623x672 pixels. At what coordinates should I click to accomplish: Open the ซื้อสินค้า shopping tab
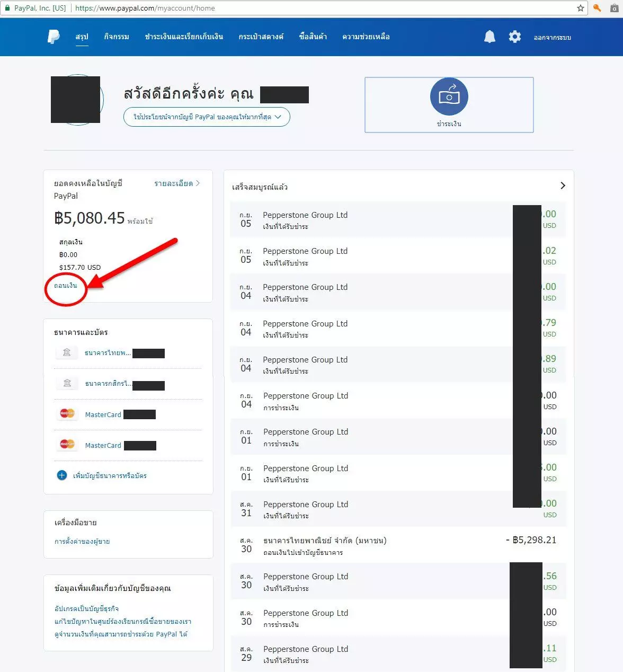click(x=313, y=37)
